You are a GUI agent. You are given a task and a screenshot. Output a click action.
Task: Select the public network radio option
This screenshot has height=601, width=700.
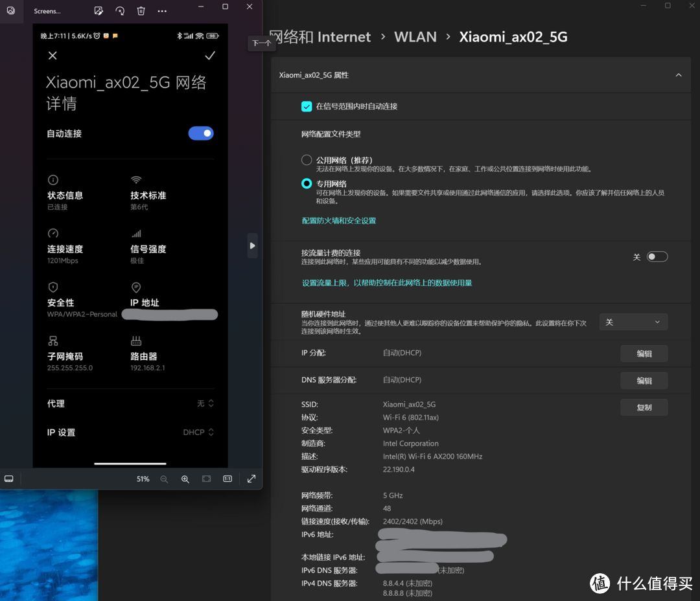point(306,160)
